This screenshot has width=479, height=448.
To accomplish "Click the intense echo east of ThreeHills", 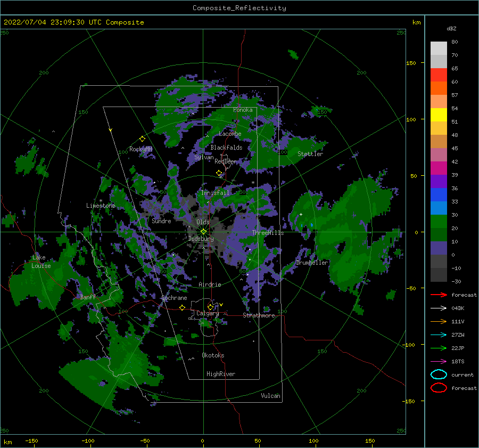I will (x=311, y=225).
